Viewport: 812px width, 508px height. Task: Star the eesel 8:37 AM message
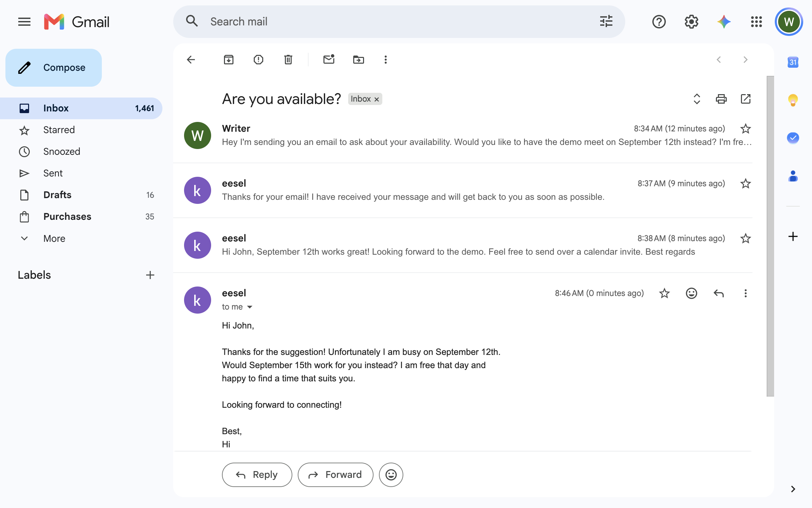point(746,184)
